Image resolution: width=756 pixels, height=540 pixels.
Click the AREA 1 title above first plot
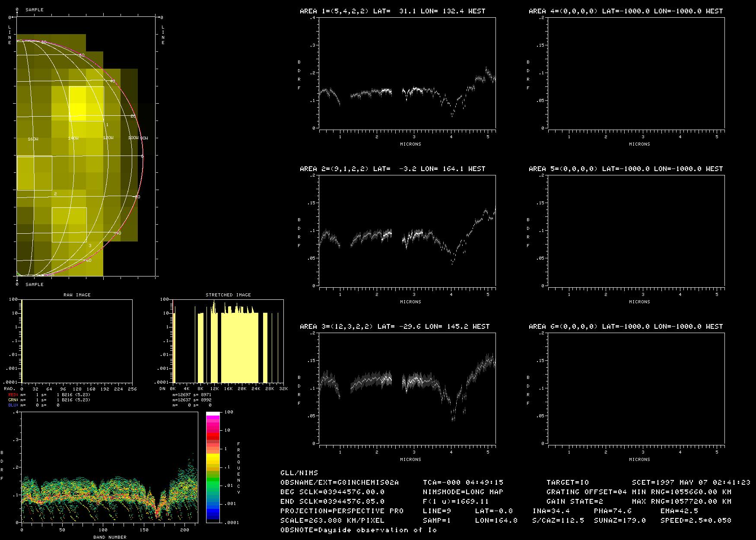coord(392,11)
